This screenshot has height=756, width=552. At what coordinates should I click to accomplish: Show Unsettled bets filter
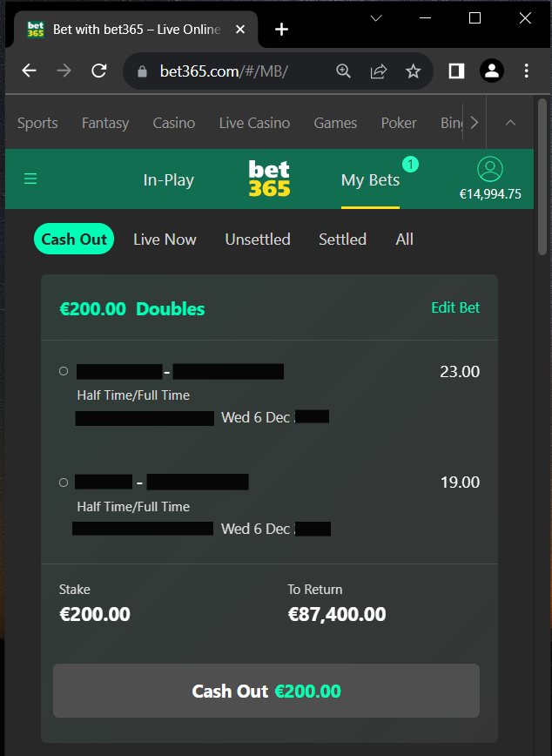[x=258, y=240]
